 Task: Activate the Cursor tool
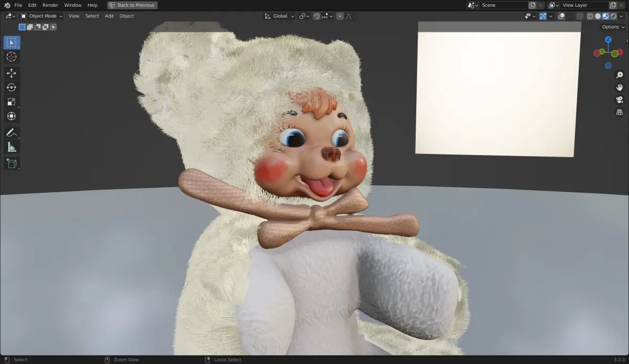coord(12,57)
